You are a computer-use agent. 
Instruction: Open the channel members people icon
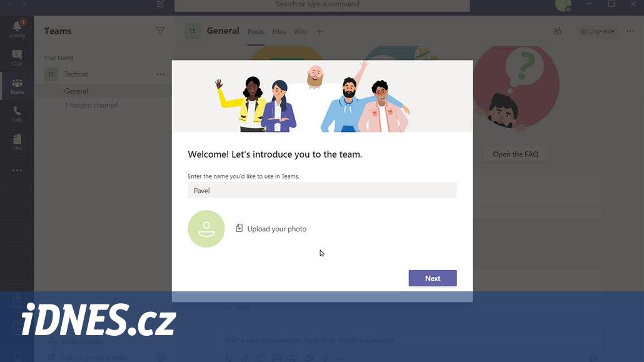[557, 31]
